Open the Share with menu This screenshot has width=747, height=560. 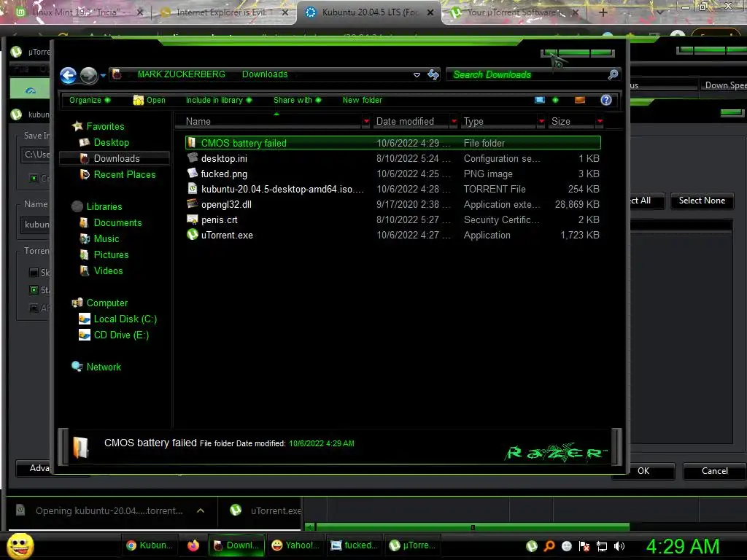tap(298, 100)
